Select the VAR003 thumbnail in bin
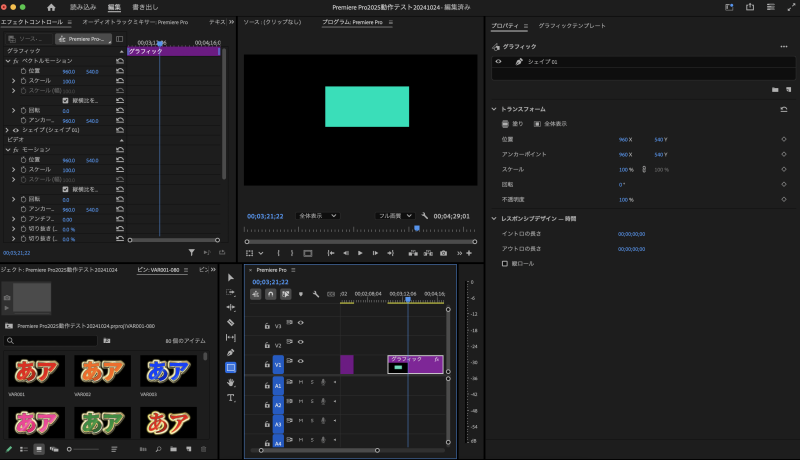This screenshot has width=800, height=460. [x=168, y=371]
